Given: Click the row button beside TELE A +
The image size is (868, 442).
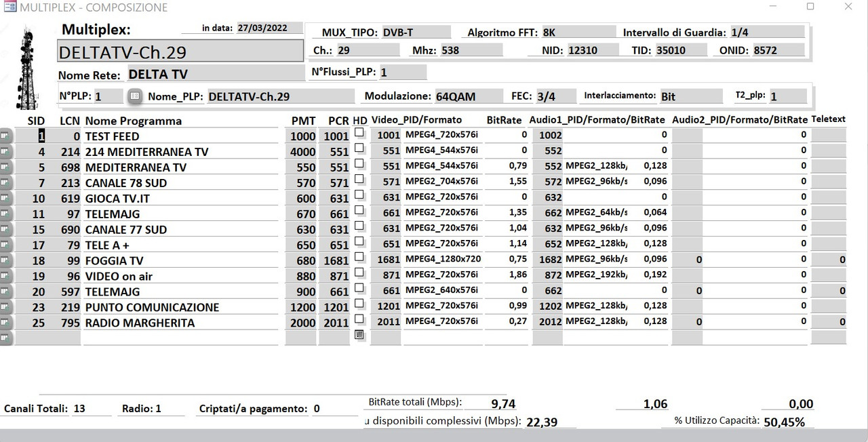Looking at the screenshot, I should click(6, 245).
